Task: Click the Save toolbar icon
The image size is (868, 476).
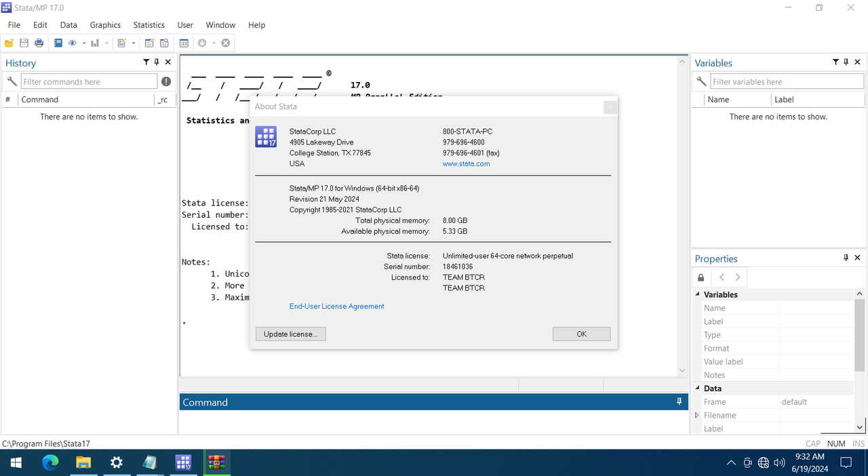Action: 24,43
